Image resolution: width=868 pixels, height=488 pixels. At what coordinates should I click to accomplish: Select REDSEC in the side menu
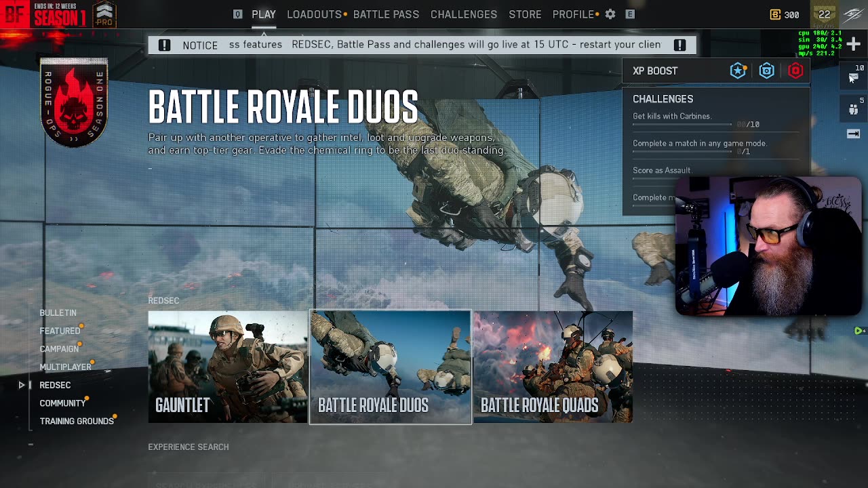[55, 385]
